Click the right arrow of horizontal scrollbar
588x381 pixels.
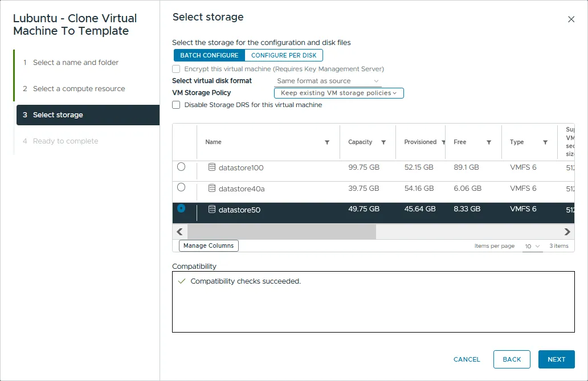567,232
